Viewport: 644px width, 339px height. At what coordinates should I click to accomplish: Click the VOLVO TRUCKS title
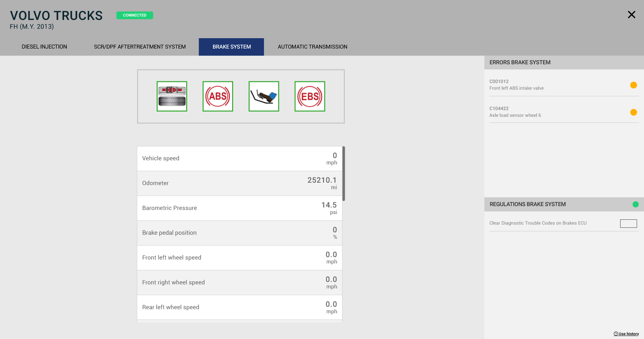click(x=56, y=16)
